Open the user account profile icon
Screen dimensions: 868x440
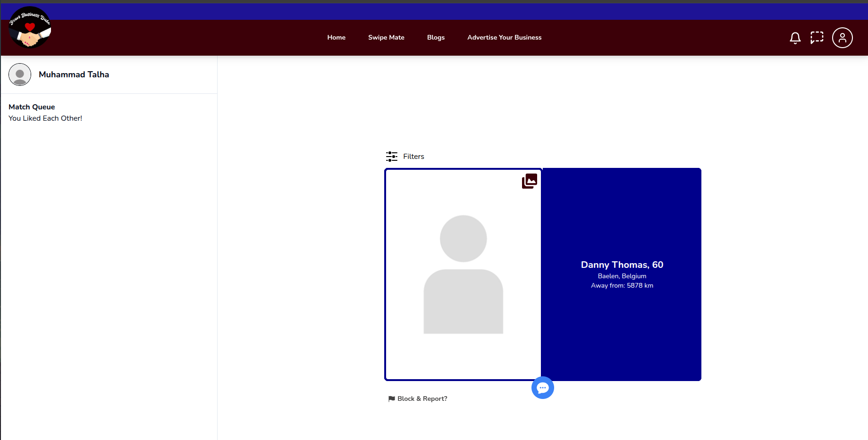pos(842,38)
